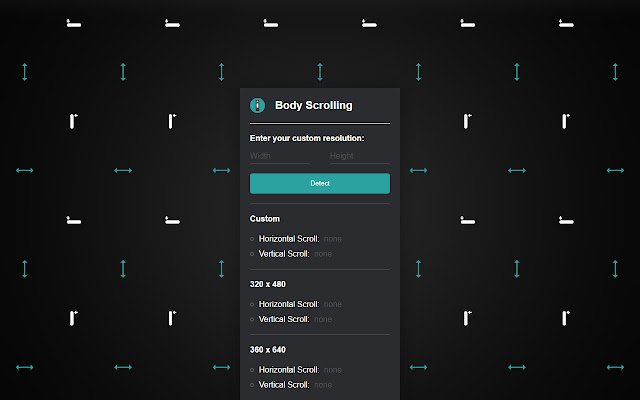This screenshot has height=400, width=640.
Task: Select the 'Enter your custom resolution:' label
Action: click(x=307, y=138)
